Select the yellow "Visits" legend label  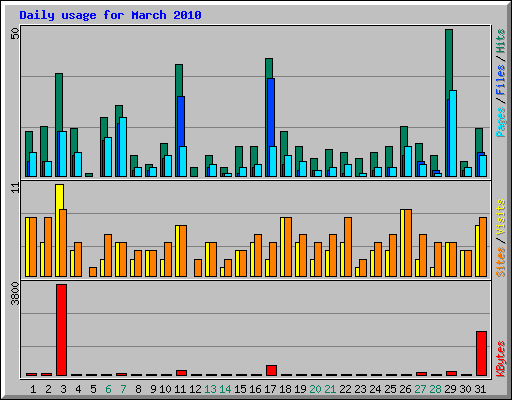pos(501,218)
